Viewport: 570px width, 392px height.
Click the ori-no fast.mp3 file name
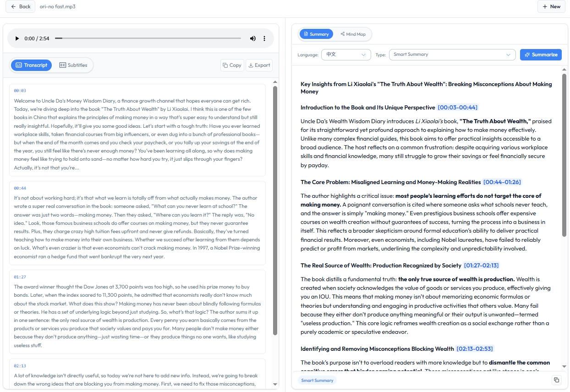[57, 7]
